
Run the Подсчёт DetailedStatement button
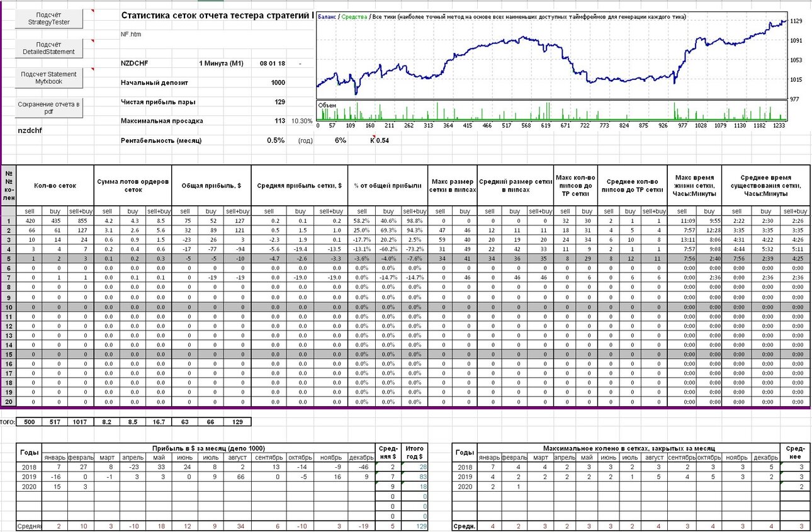point(49,48)
